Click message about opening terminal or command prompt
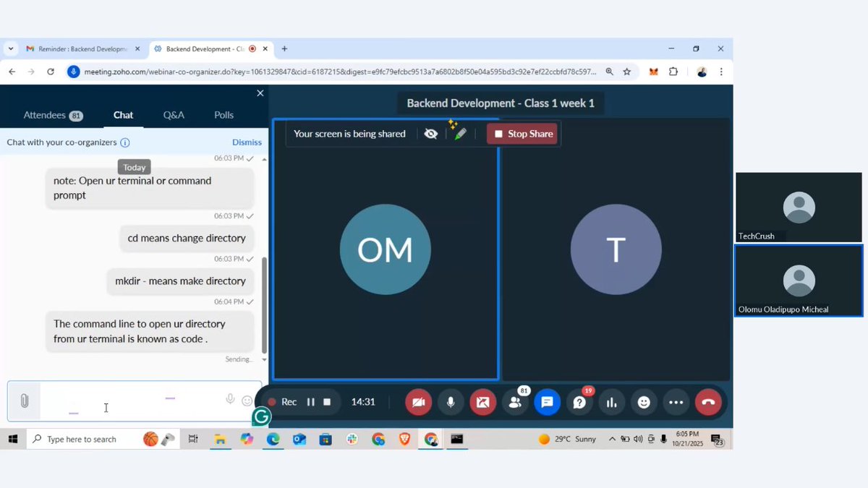Viewport: 868px width, 488px height. pyautogui.click(x=150, y=188)
